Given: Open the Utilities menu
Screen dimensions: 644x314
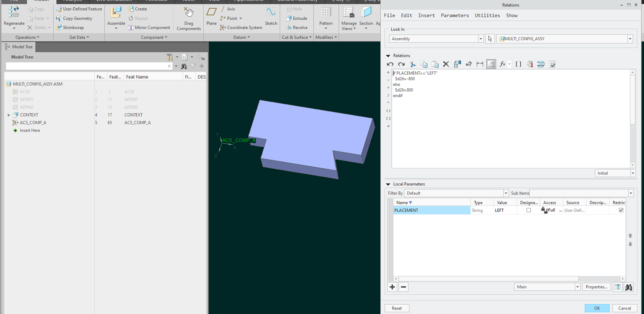Looking at the screenshot, I should coord(487,15).
